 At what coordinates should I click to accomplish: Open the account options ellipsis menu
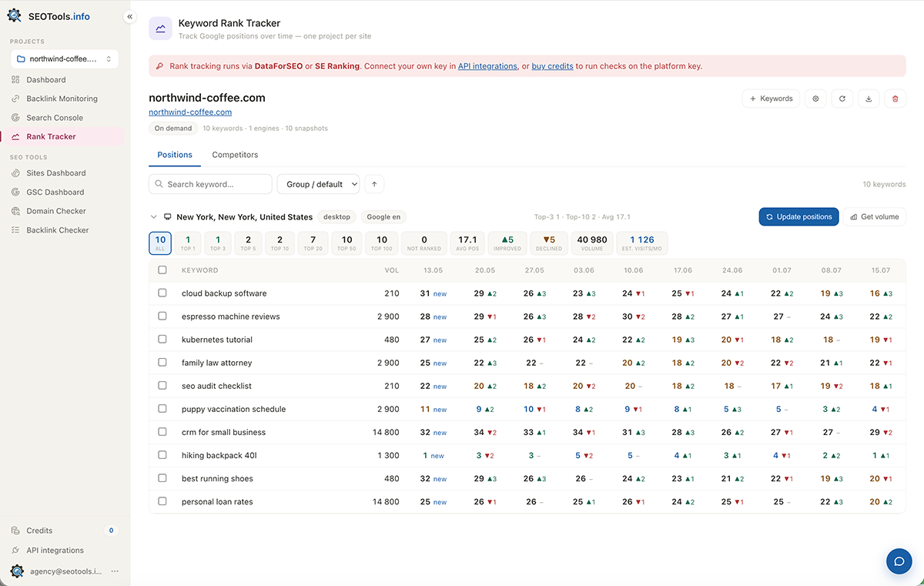[x=115, y=571]
